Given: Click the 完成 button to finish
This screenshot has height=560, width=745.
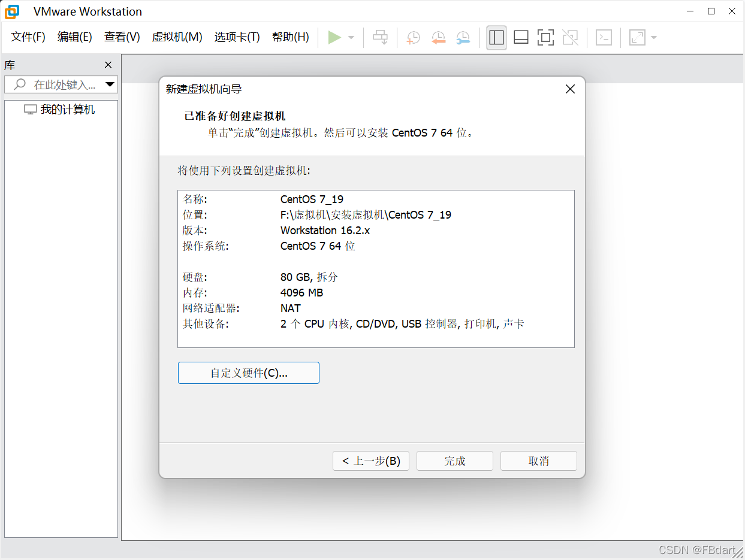Looking at the screenshot, I should click(454, 461).
